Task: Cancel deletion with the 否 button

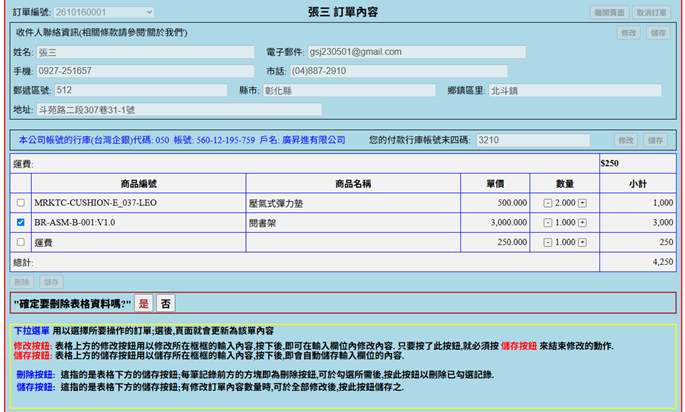Action: [x=166, y=304]
